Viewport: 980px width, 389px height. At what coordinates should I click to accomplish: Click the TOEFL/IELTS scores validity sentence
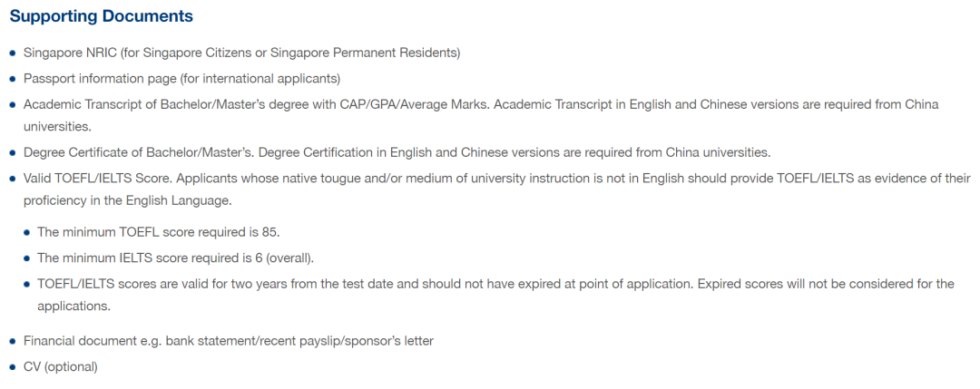495,284
